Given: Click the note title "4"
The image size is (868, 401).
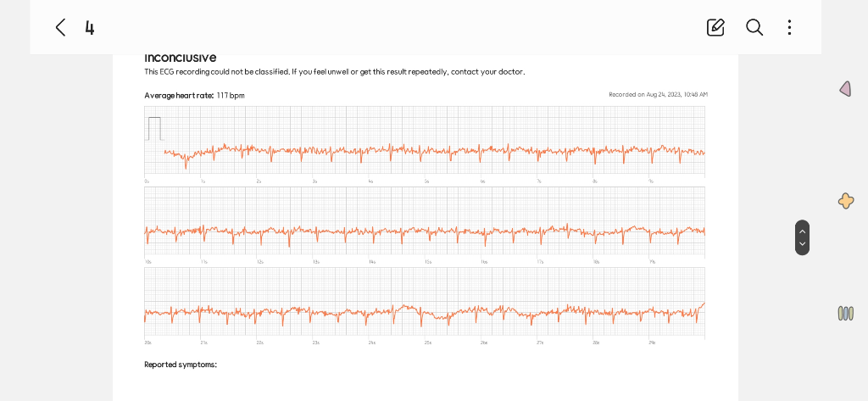Looking at the screenshot, I should pos(90,27).
